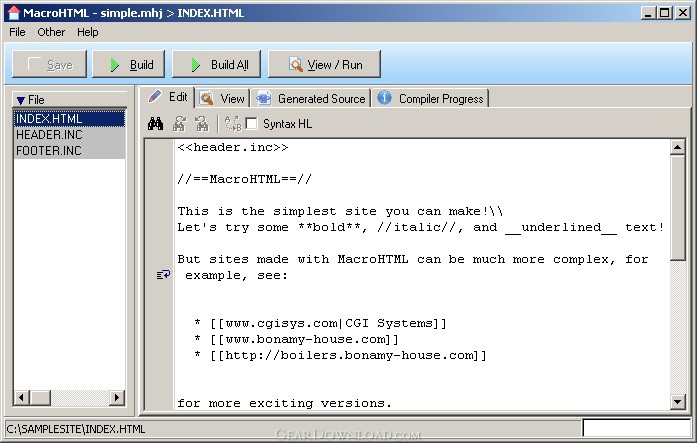Click the status bar path C:\SAMPLESITE\INDEX.HTML
The width and height of the screenshot is (697, 443).
[76, 429]
